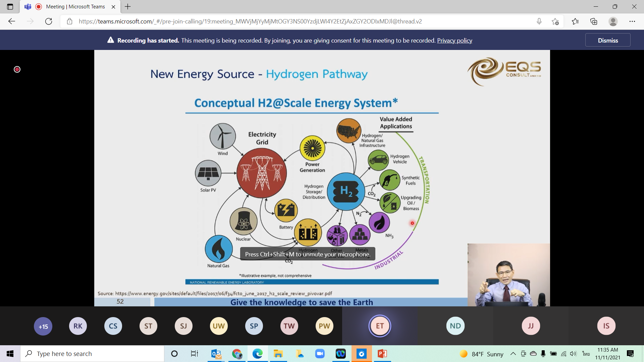Open the Action Center notifications
The image size is (644, 362).
[630, 354]
